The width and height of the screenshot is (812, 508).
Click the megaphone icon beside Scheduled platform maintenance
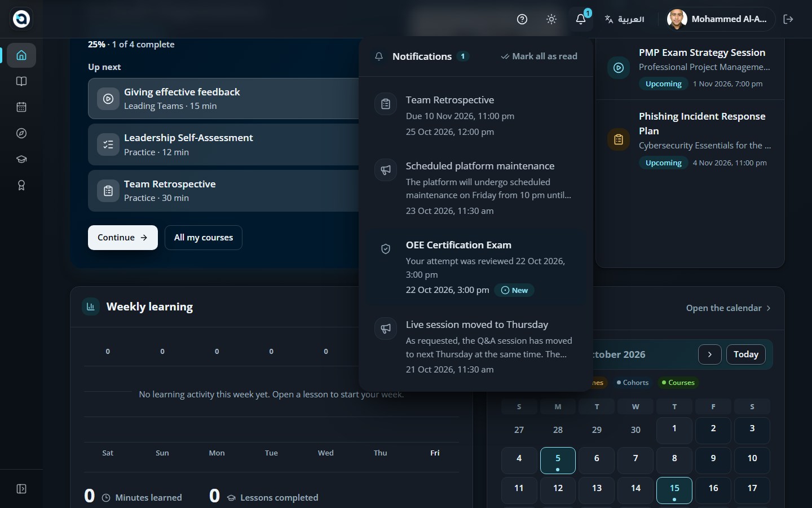(386, 170)
